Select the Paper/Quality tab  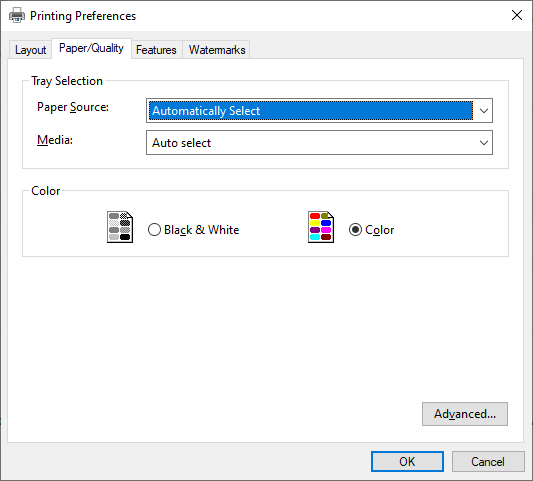pos(91,48)
